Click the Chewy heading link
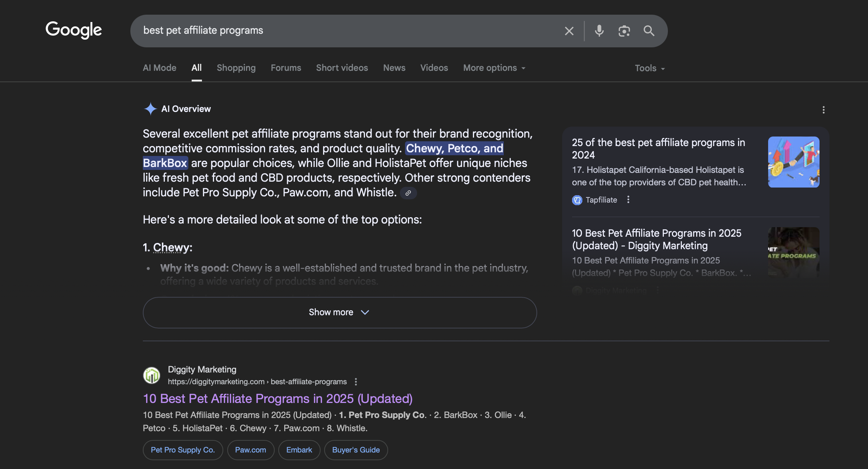This screenshot has width=868, height=469. coord(171,248)
